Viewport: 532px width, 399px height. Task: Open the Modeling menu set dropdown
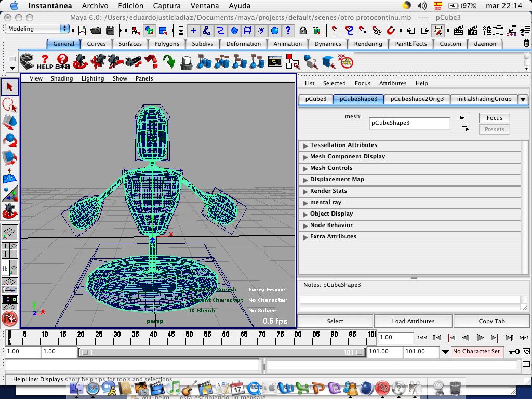(37, 29)
